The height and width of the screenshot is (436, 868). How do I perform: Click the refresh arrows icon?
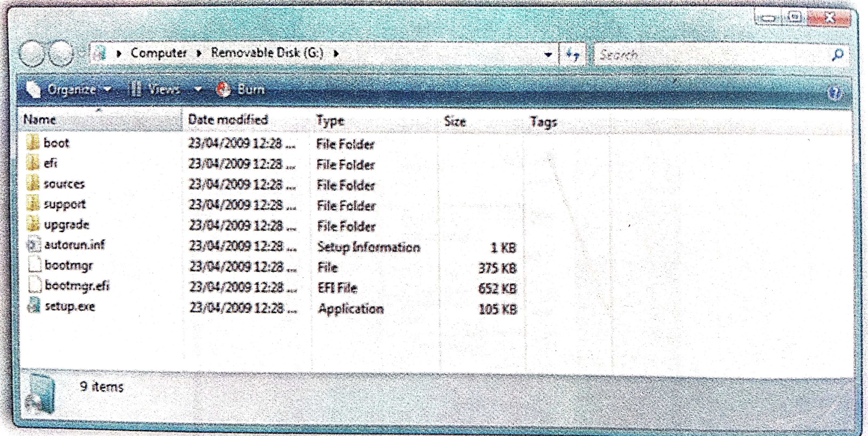point(572,54)
